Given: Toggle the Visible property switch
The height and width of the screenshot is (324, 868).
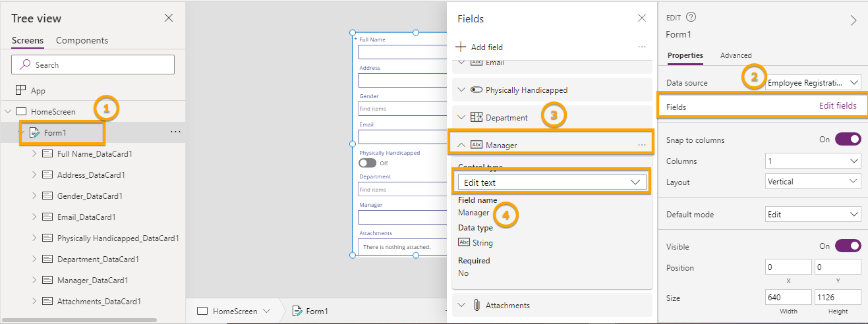Looking at the screenshot, I should 848,246.
